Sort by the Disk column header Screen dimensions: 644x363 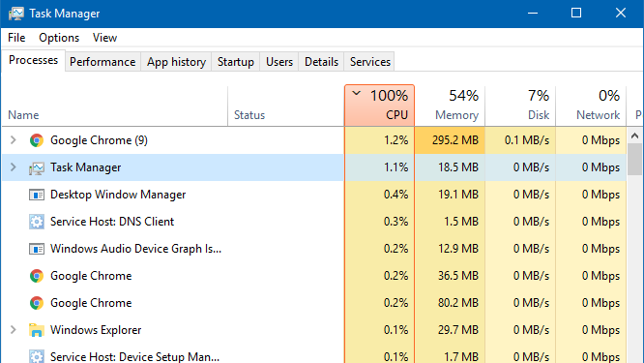(x=520, y=106)
